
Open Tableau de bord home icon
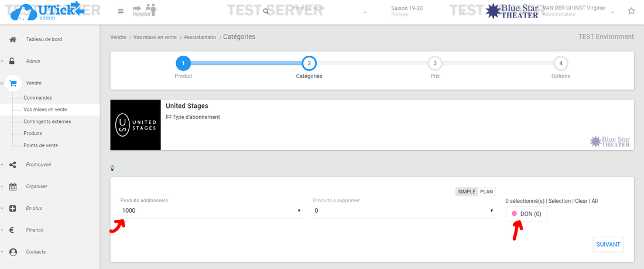[x=13, y=39]
